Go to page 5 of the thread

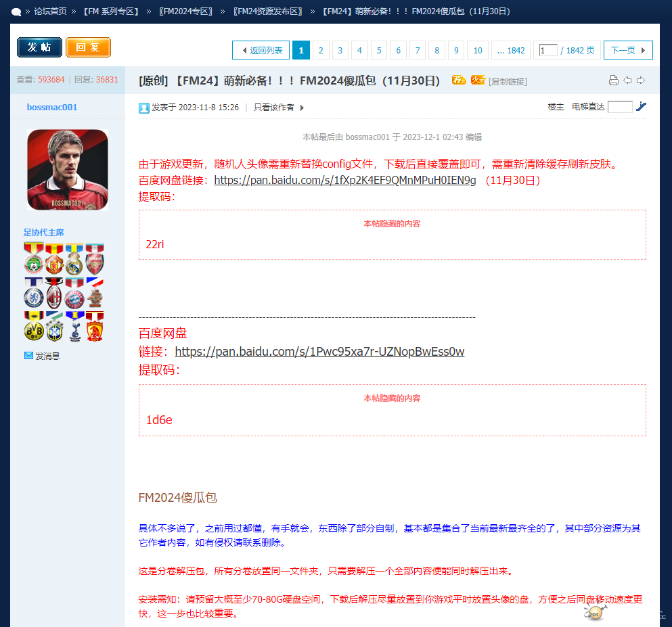tap(379, 50)
